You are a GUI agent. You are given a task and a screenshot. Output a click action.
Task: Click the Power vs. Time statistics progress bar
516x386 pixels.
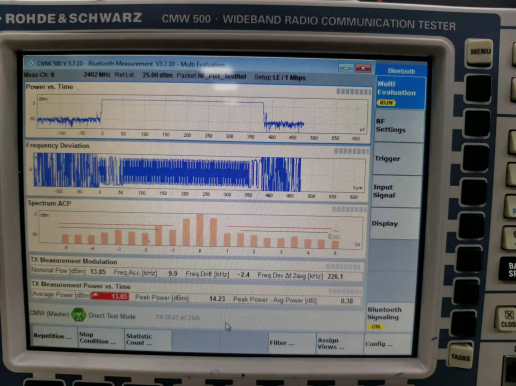tap(353, 92)
